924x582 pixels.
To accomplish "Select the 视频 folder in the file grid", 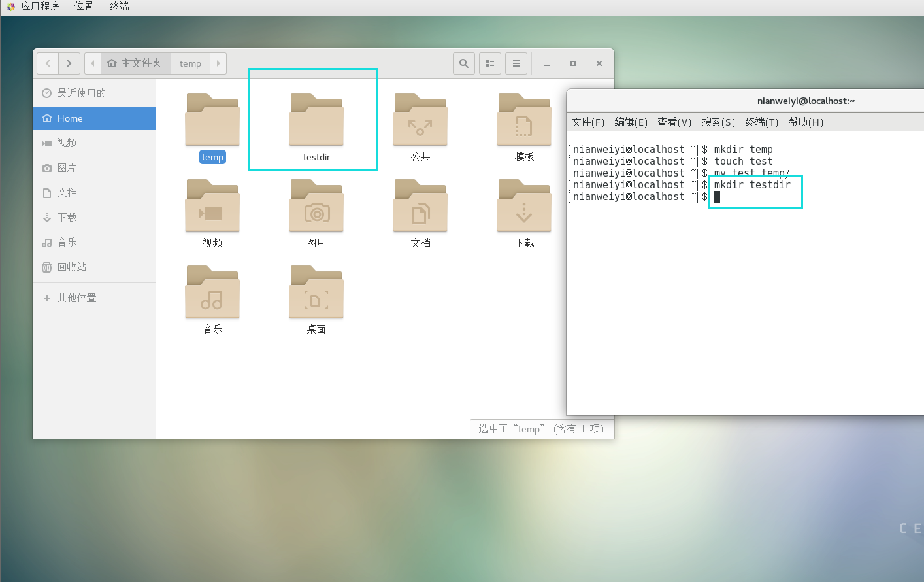I will tap(212, 206).
